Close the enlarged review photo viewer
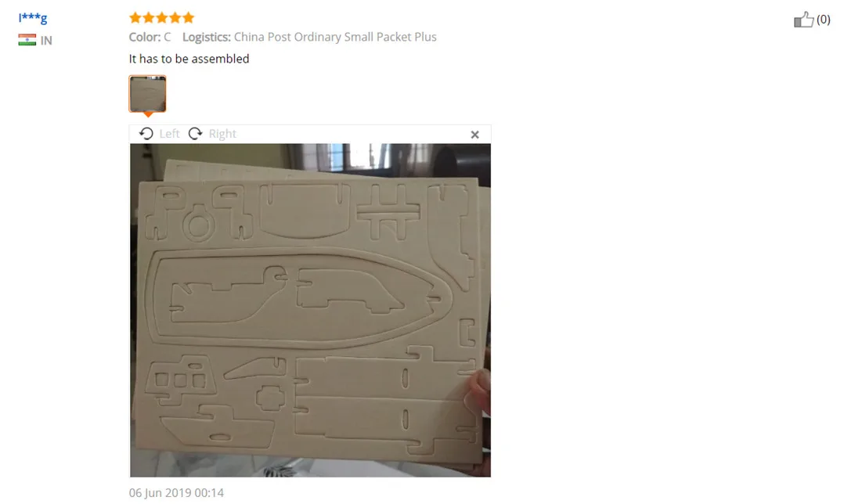This screenshot has height=504, width=855. tap(475, 135)
